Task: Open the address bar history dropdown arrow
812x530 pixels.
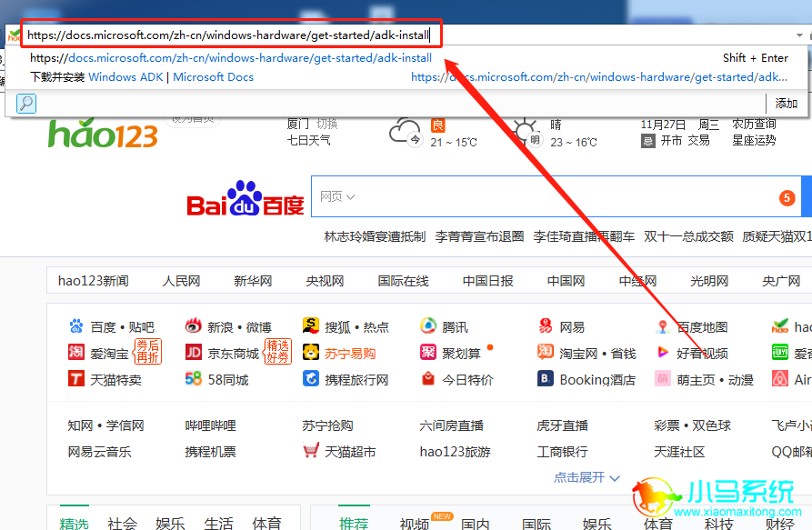Action: pos(799,35)
